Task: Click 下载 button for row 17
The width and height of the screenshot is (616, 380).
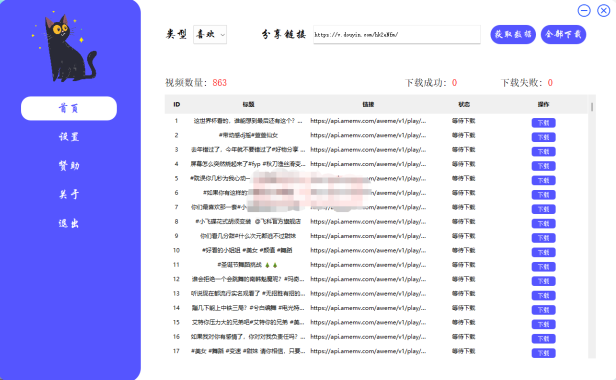Action: tap(543, 353)
